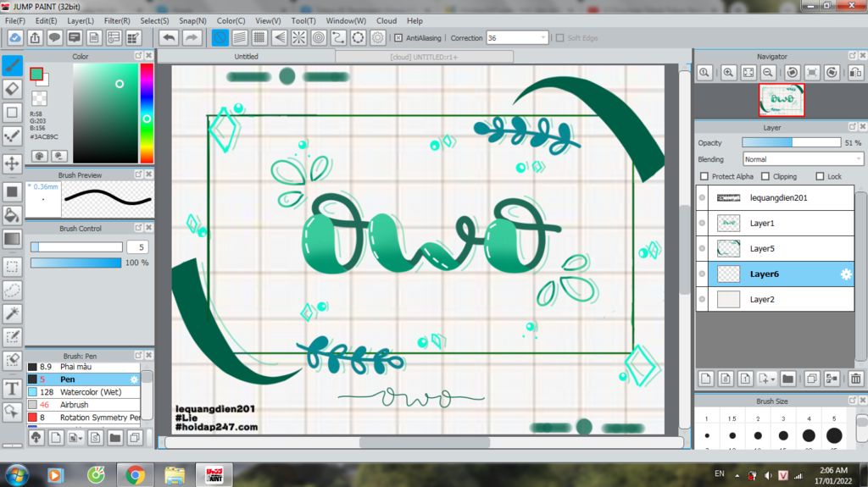This screenshot has width=868, height=487.
Task: Select the Magic Wand tool
Action: coord(12,313)
